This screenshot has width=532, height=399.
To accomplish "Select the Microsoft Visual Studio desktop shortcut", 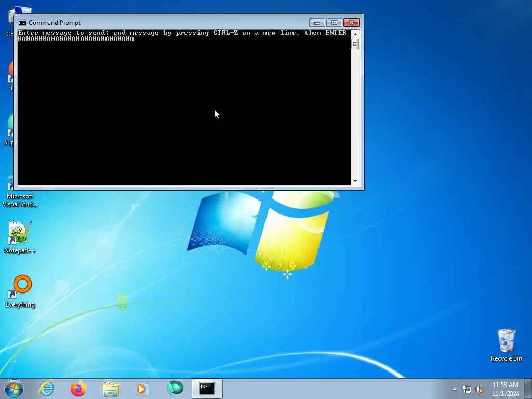I will click(x=20, y=192).
